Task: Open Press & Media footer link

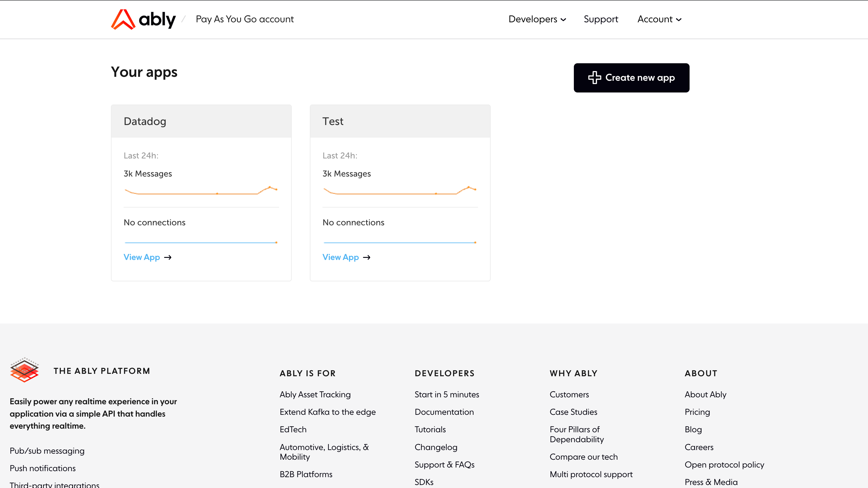Action: coord(711,482)
